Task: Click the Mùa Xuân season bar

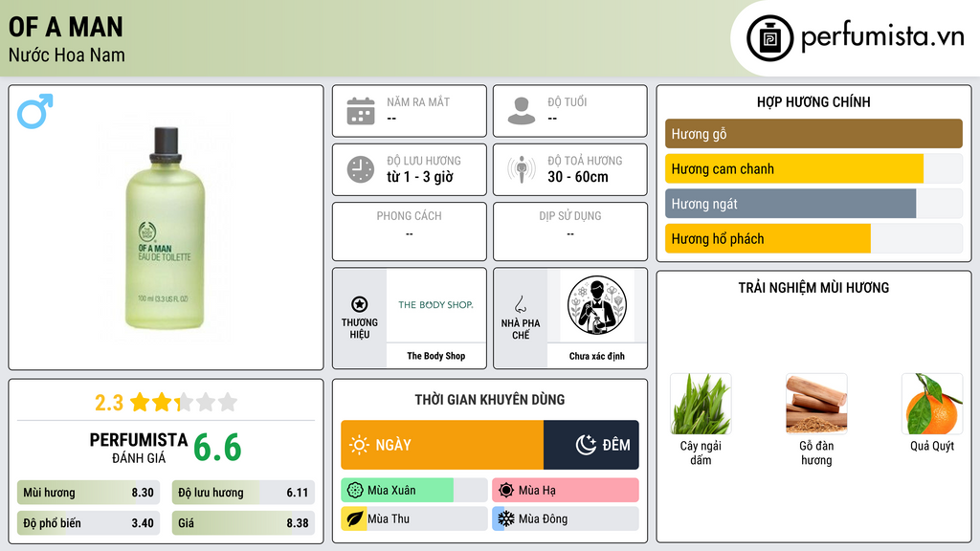Action: (x=413, y=491)
